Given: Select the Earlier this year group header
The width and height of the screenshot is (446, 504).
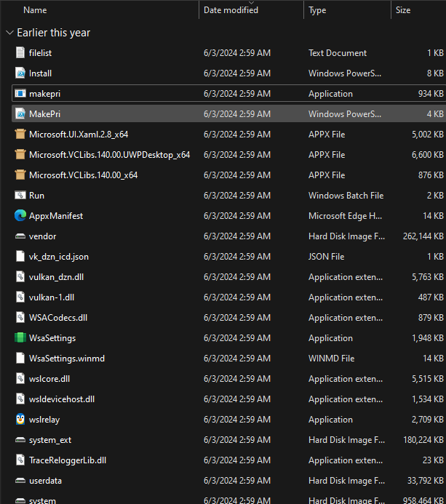Looking at the screenshot, I should pos(53,33).
